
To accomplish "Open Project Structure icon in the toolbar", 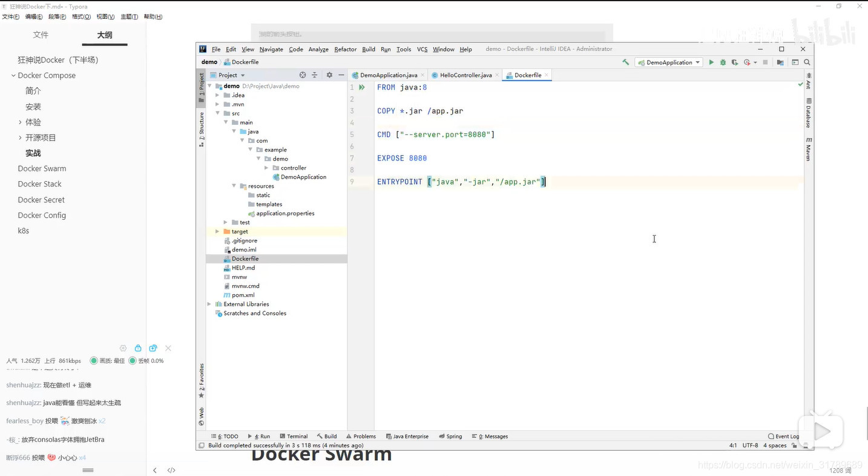I will point(780,62).
